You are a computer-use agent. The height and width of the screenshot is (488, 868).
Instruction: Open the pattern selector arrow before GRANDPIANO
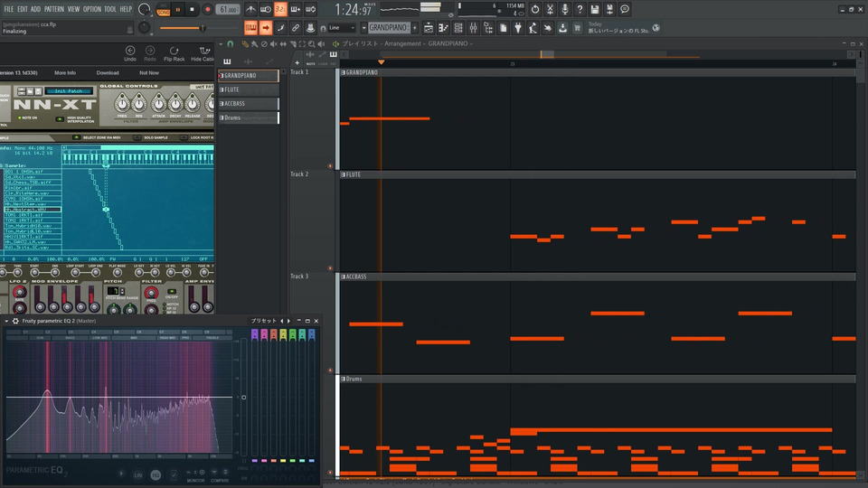[x=363, y=28]
